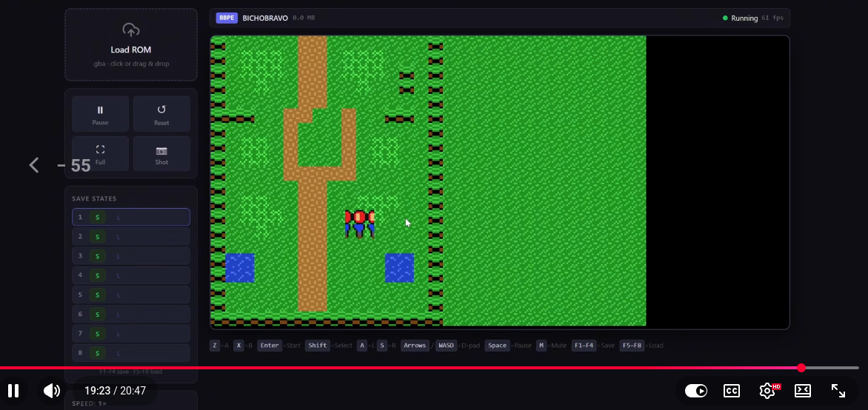Switch the video to theater mode
The height and width of the screenshot is (410, 868).
tap(803, 391)
